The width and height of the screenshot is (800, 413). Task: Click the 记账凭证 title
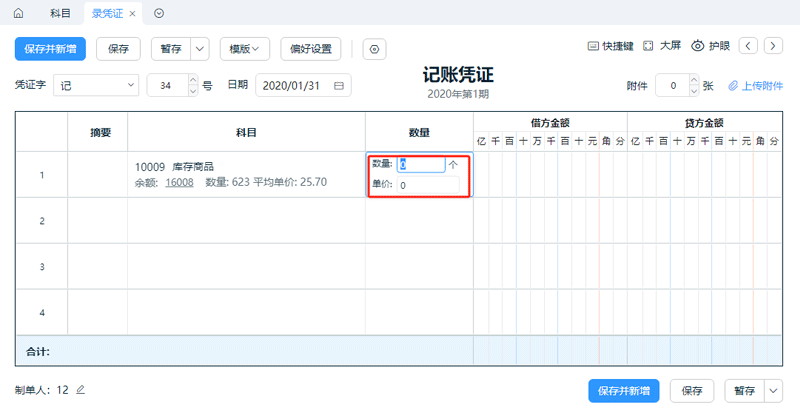(x=458, y=76)
